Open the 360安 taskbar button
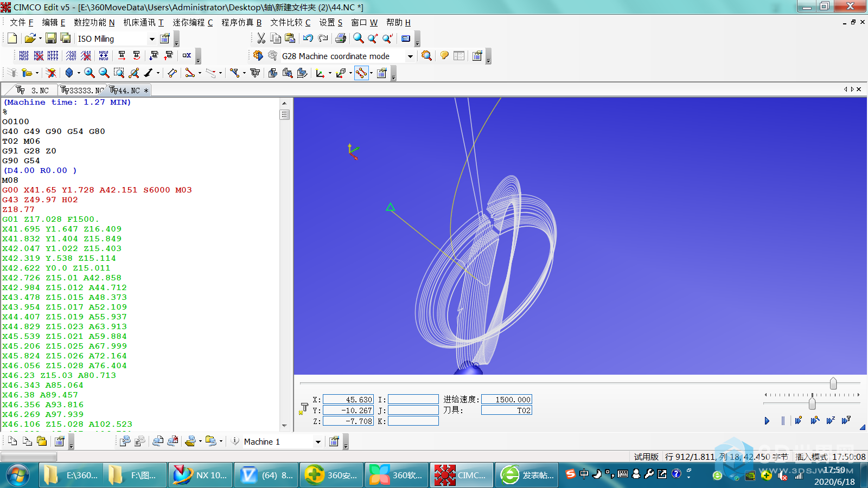Screen dimensions: 868x488 pyautogui.click(x=331, y=475)
